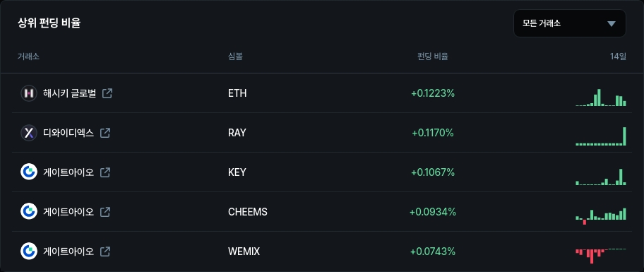View the ETH 14-day sparkline chart
Screen dimensions: 644x272
(x=601, y=97)
